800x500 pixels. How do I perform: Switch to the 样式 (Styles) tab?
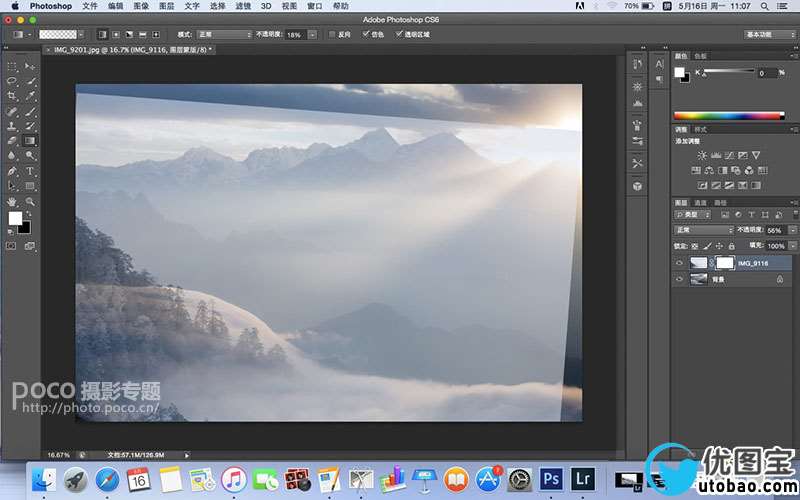click(x=701, y=130)
